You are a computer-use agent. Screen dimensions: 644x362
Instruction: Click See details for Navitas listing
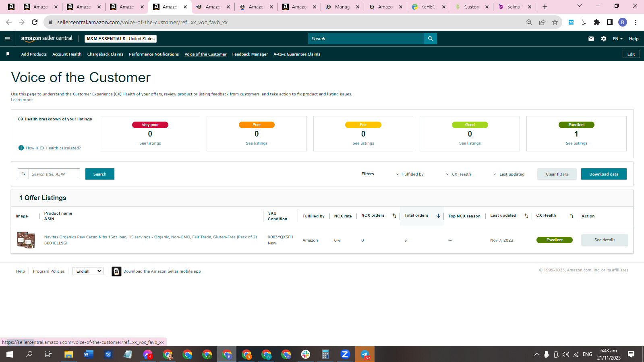[x=605, y=240]
